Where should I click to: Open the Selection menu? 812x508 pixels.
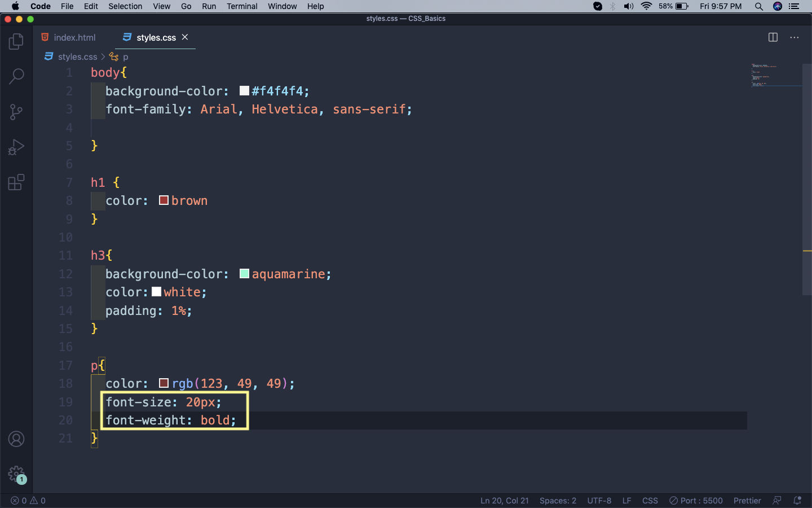(125, 6)
